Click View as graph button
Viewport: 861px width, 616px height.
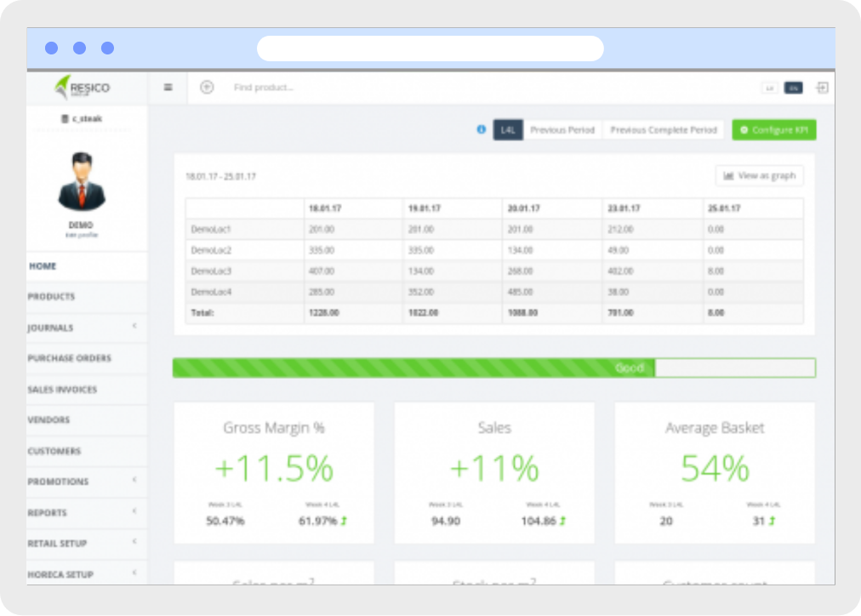pyautogui.click(x=760, y=175)
